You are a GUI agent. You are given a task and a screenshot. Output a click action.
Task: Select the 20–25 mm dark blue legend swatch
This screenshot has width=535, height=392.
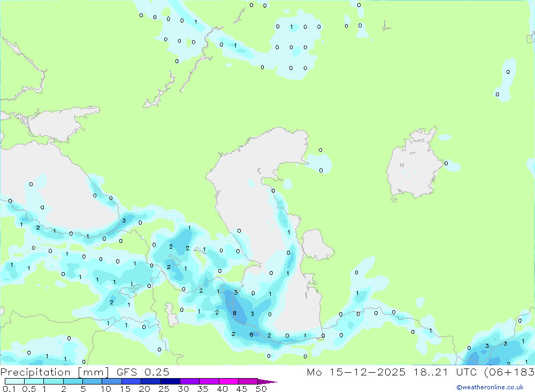pos(151,381)
